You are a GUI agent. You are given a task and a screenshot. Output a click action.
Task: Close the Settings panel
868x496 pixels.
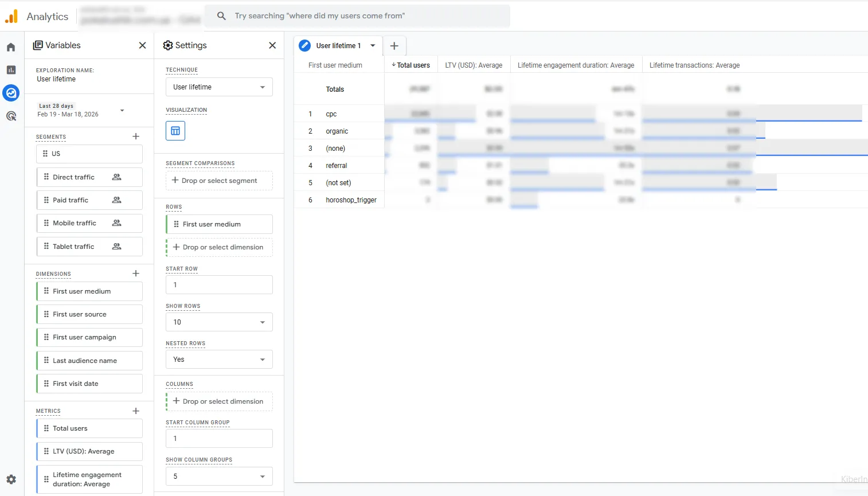click(272, 45)
